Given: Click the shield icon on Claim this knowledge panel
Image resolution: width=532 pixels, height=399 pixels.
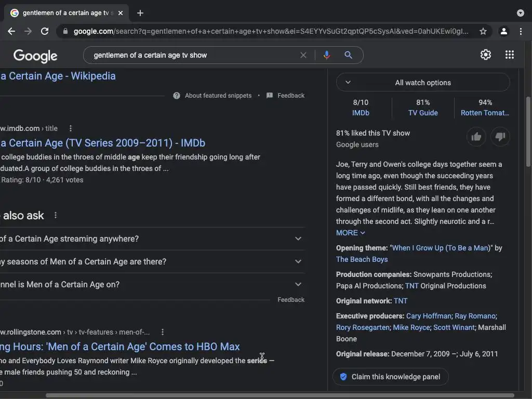Looking at the screenshot, I should point(343,377).
